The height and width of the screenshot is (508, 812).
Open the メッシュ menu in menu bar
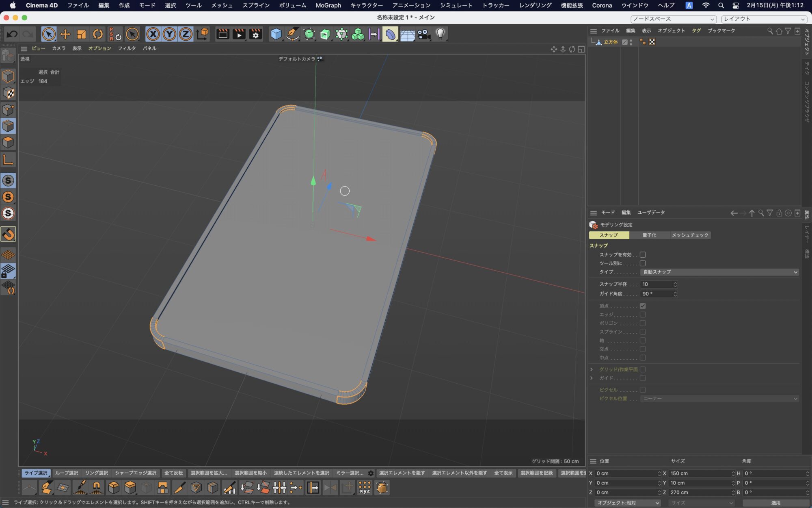222,5
